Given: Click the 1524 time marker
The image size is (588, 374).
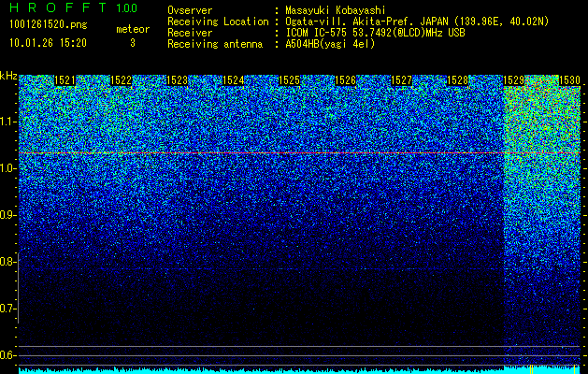Looking at the screenshot, I should tap(234, 80).
